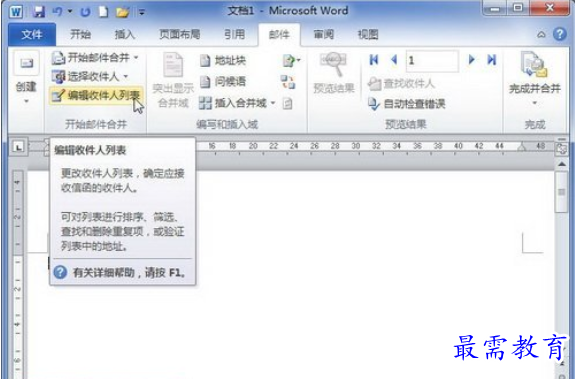This screenshot has height=379, width=575.
Task: Click 突出显示合并域 button
Action: click(x=173, y=80)
